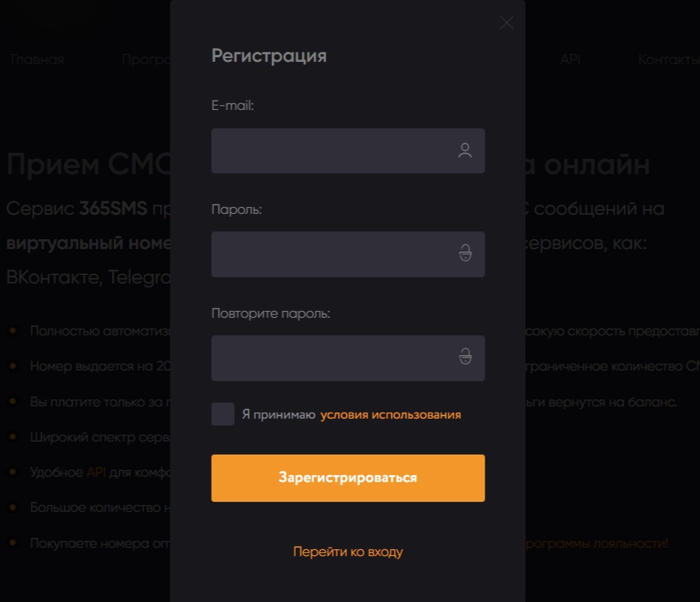Click the orange API link in the feature list
The width and height of the screenshot is (700, 602).
tap(96, 473)
